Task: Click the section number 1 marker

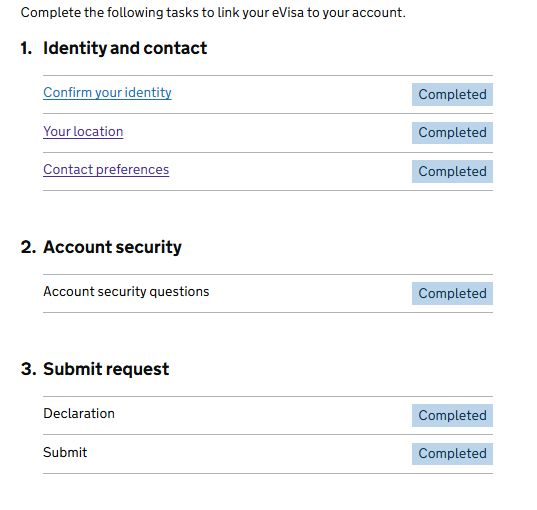Action: tap(26, 48)
